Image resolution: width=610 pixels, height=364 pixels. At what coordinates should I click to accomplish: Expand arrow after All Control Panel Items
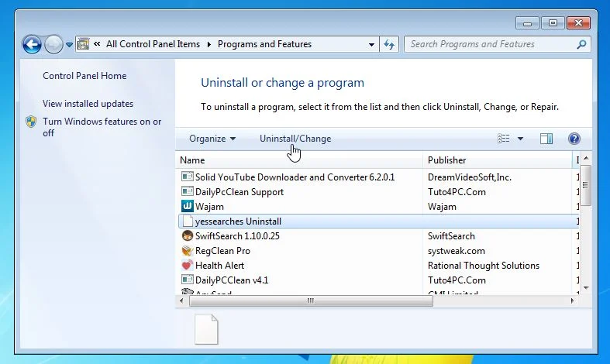coord(209,44)
